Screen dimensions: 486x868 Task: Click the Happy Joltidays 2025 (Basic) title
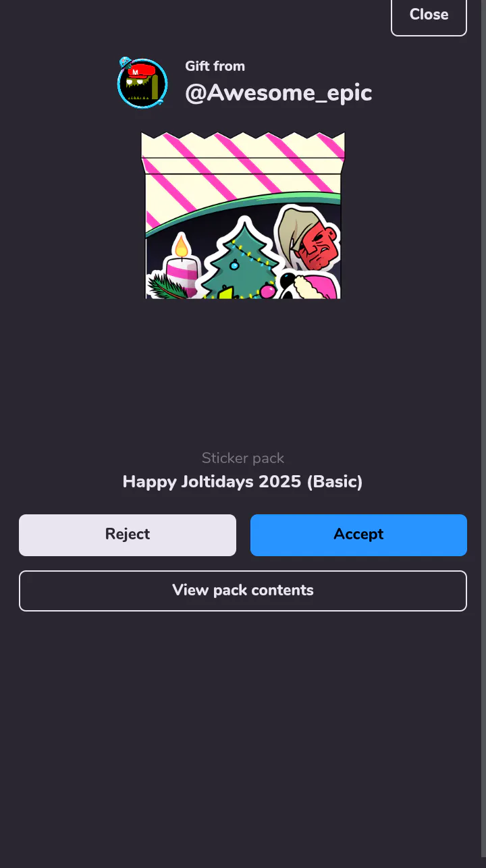[x=243, y=482]
